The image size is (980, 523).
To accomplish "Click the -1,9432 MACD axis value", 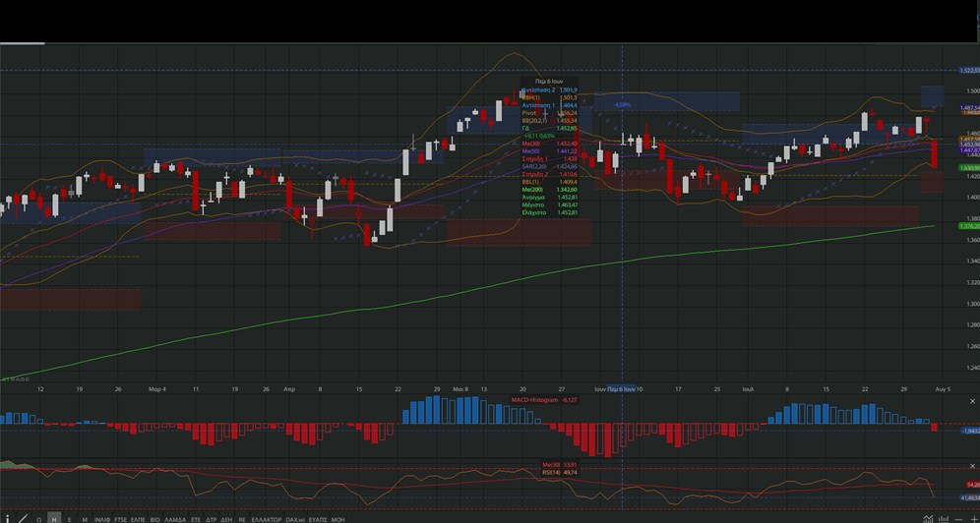I will 969,431.
